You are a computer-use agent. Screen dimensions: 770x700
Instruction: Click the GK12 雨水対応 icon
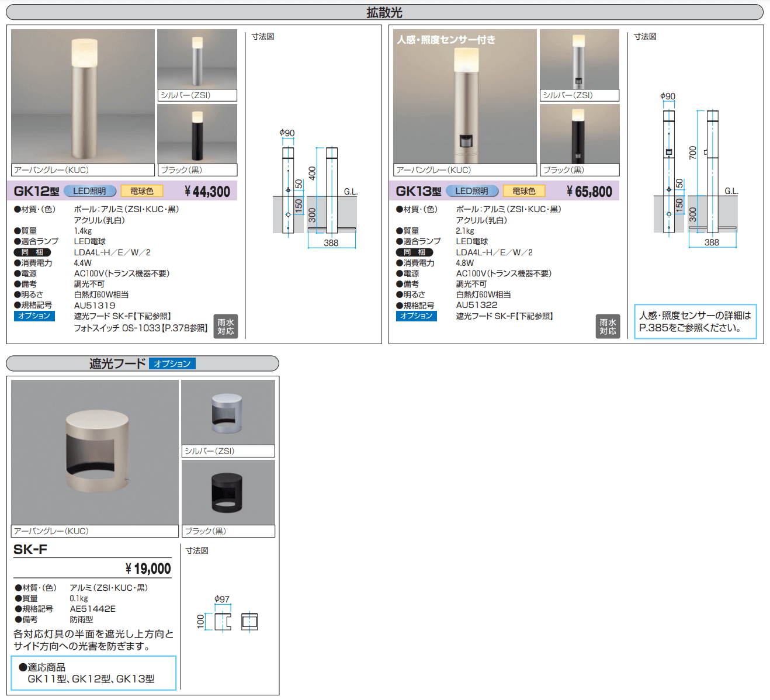pos(226,327)
